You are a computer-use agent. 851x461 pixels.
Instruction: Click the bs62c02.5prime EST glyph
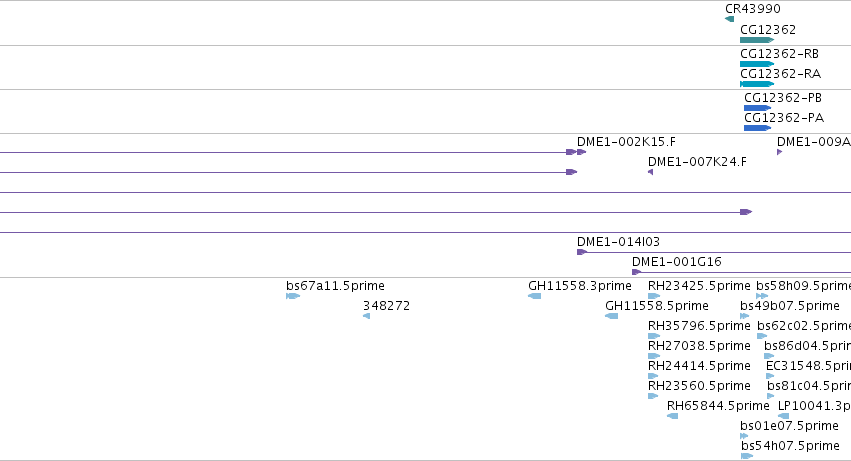[762, 336]
